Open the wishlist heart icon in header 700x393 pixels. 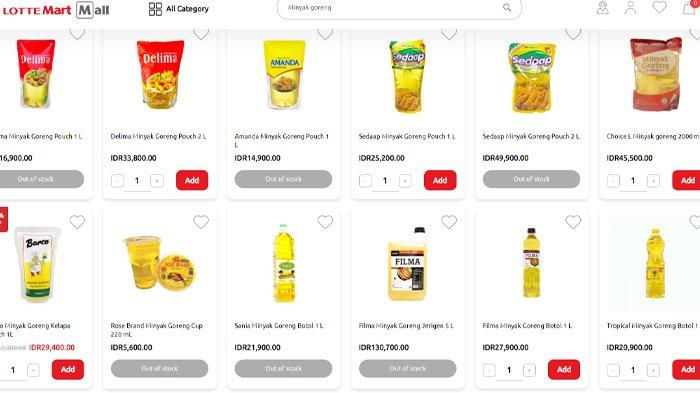pyautogui.click(x=659, y=7)
